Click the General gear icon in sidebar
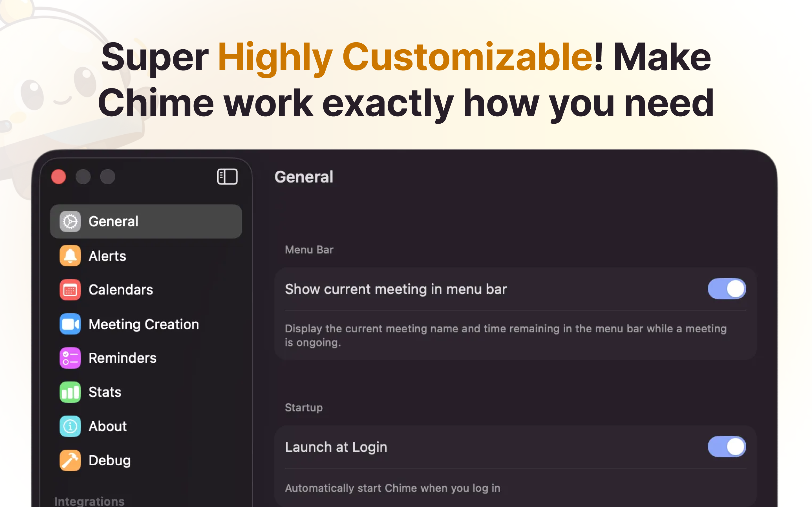Screen dimensions: 812x507 [70, 221]
